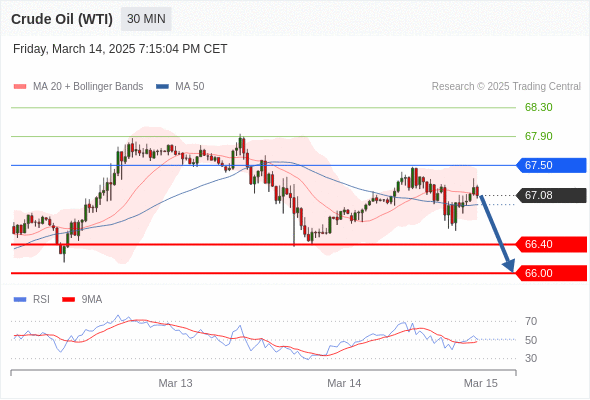Click the blue downward forecast arrow

tap(497, 233)
